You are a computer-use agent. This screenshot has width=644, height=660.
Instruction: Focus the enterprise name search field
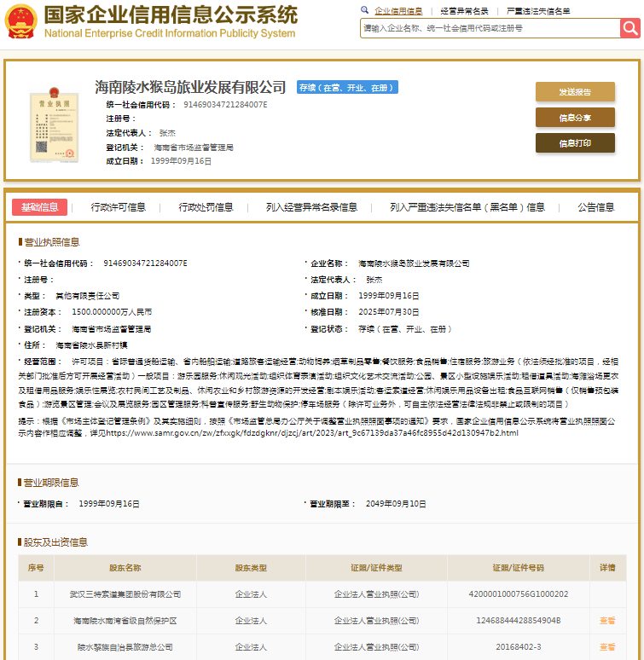(x=490, y=28)
